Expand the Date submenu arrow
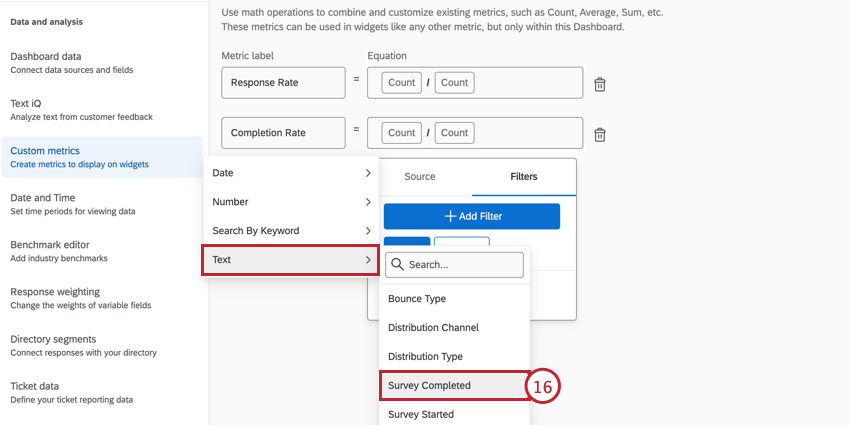The width and height of the screenshot is (850, 425). click(368, 173)
